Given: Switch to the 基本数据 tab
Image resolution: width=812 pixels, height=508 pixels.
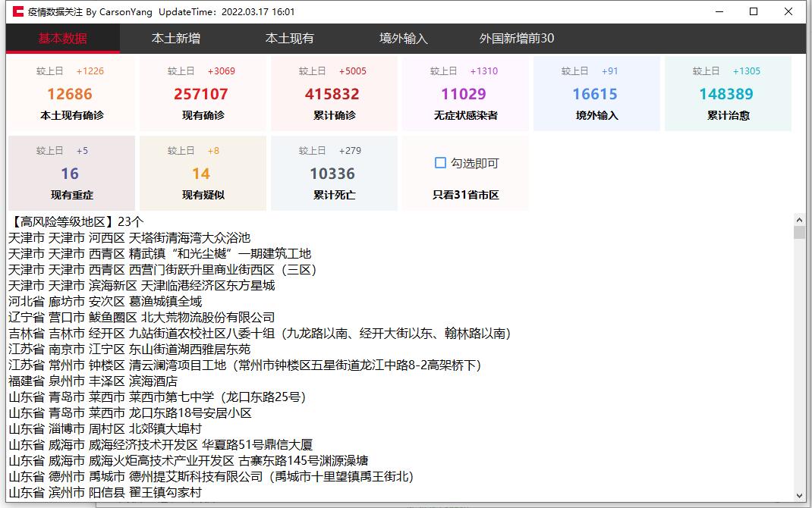Looking at the screenshot, I should coord(63,39).
